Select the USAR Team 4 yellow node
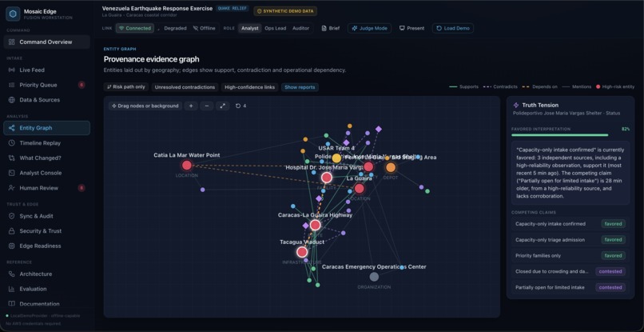Viewport: 644px width, 332px height. pos(336,158)
